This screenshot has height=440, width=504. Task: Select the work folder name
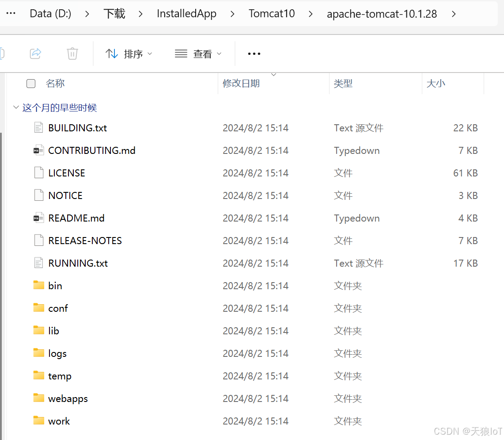[59, 421]
